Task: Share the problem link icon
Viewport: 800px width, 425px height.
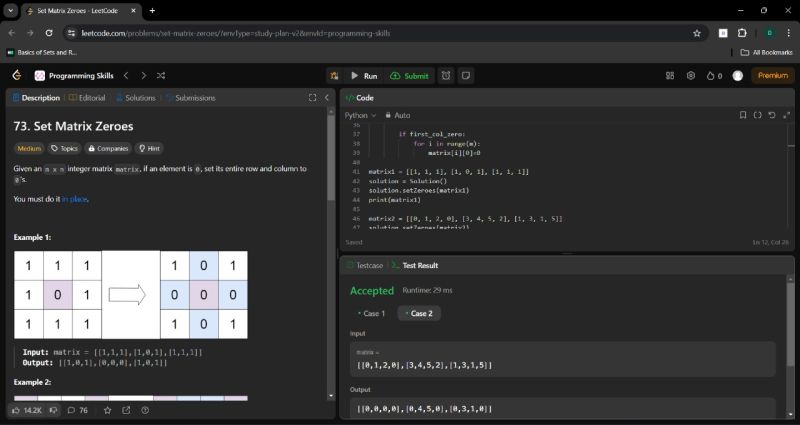Action: [126, 410]
